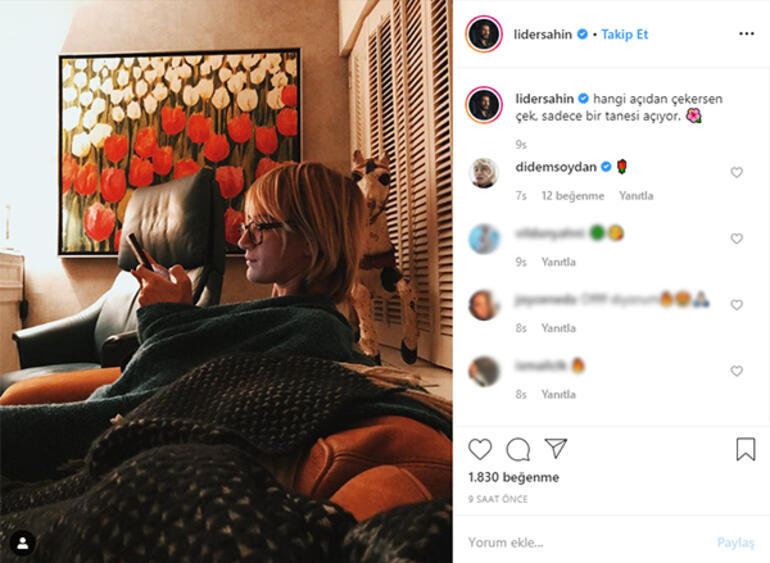Image resolution: width=770 pixels, height=563 pixels.
Task: Like didemsoydan's comment heart
Action: [736, 172]
